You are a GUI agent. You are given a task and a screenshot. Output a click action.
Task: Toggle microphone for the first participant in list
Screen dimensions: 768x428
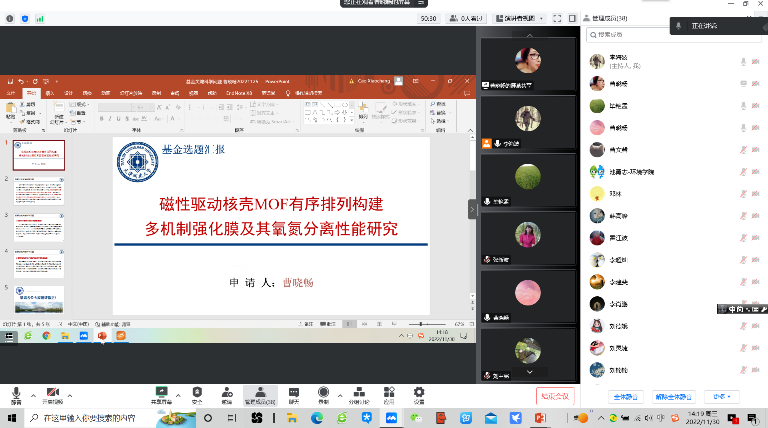(742, 61)
